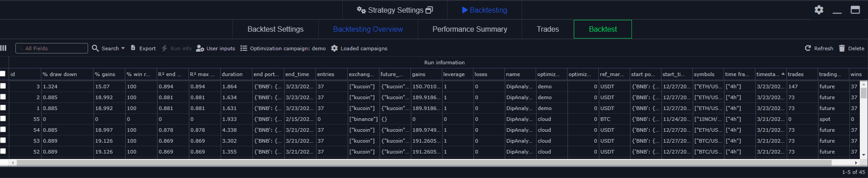
Task: Click the Refresh arrow icon
Action: [808, 48]
